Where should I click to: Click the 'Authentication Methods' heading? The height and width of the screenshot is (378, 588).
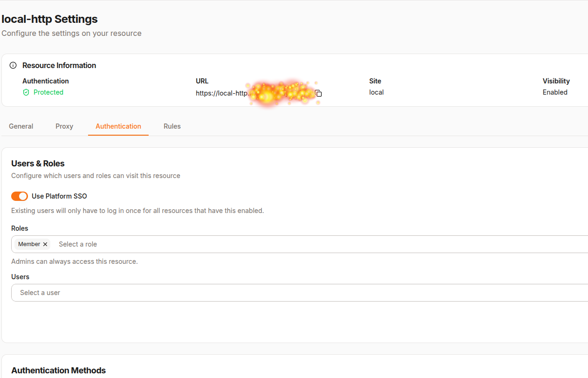58,371
